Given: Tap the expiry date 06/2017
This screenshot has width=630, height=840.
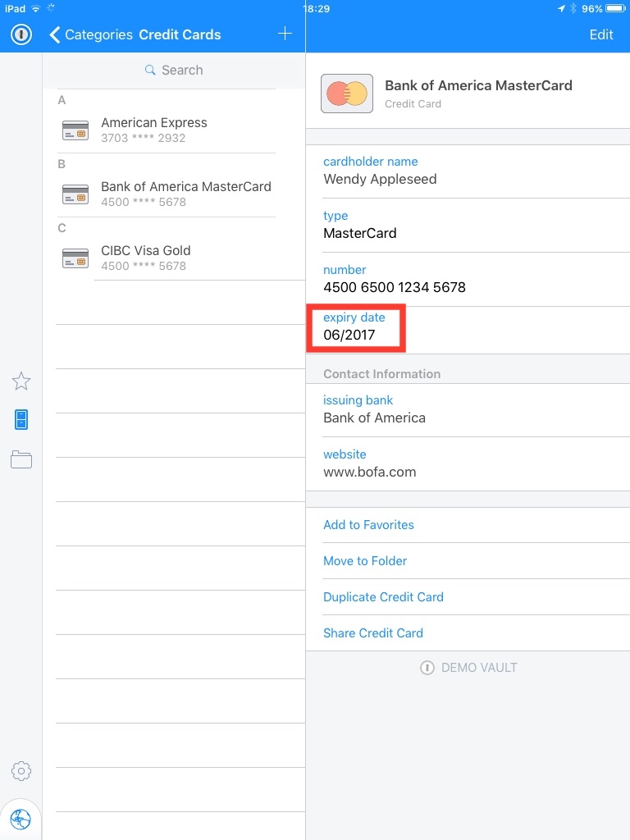Looking at the screenshot, I should (349, 335).
